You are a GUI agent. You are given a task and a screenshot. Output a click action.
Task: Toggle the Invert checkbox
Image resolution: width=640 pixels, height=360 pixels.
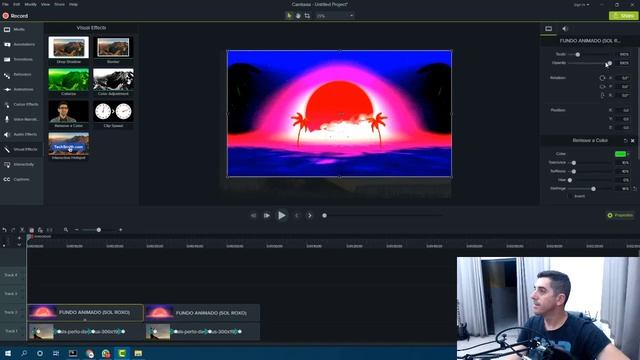570,196
